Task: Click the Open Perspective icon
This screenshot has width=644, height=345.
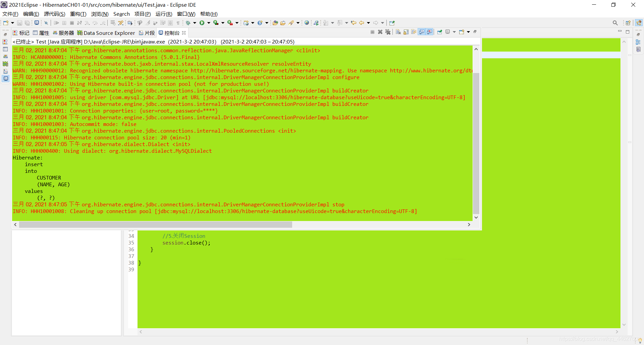Action: tap(628, 23)
